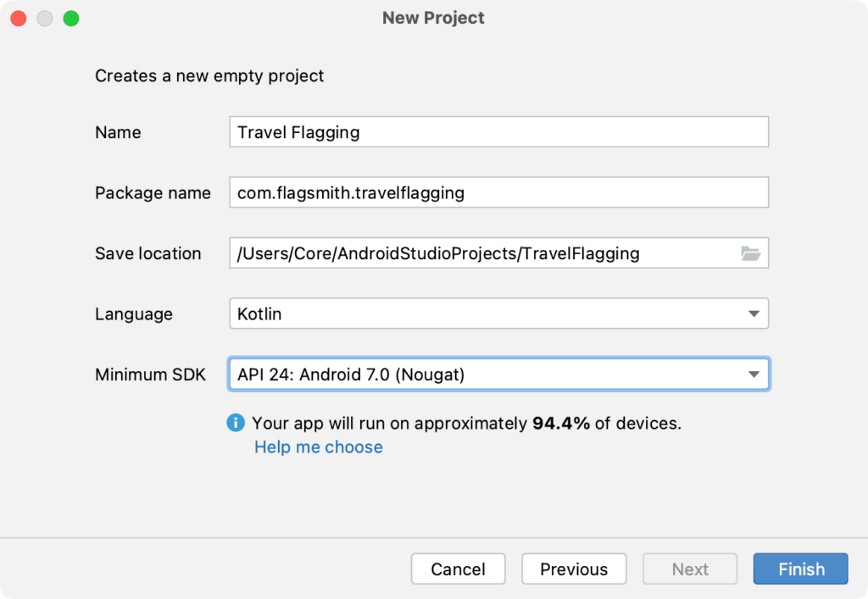Close the New Project window

tap(18, 18)
